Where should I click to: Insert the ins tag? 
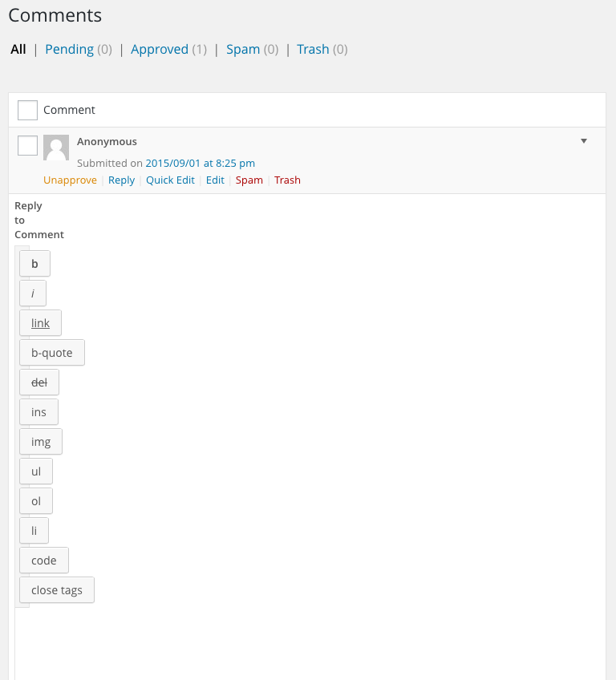pyautogui.click(x=38, y=412)
